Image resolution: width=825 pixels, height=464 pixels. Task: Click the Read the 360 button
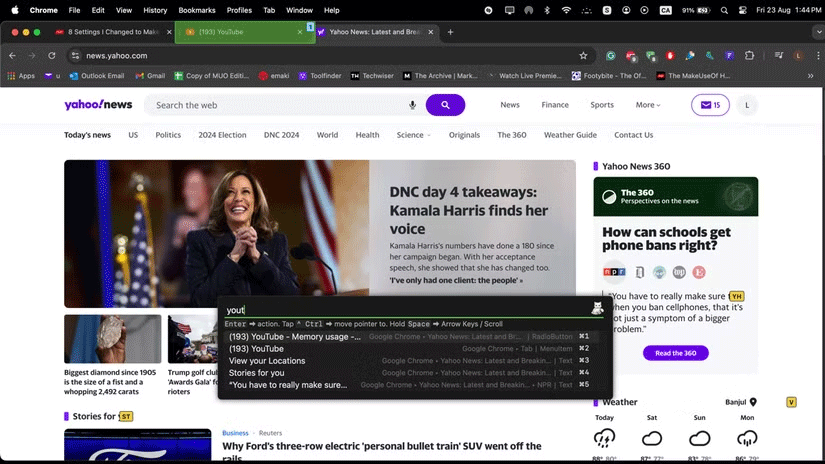click(x=676, y=353)
